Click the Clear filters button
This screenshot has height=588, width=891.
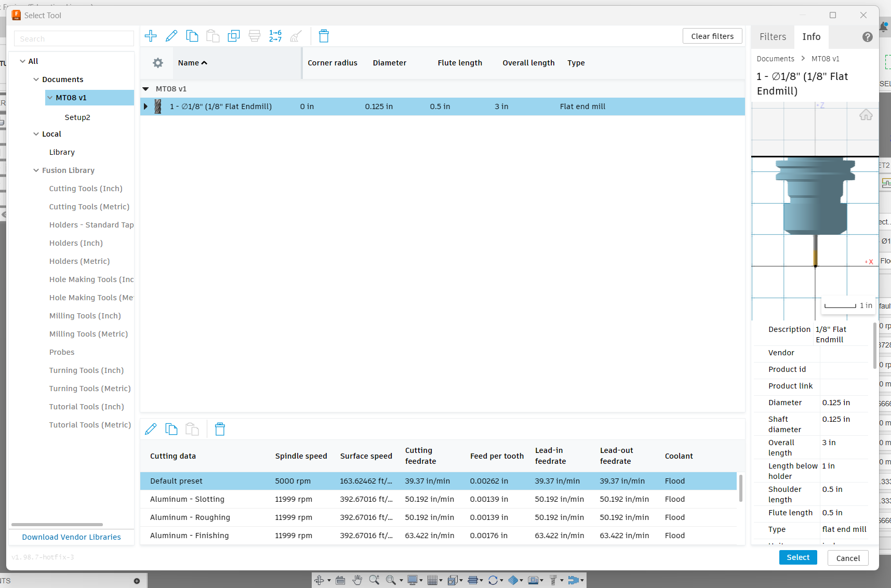coord(712,36)
